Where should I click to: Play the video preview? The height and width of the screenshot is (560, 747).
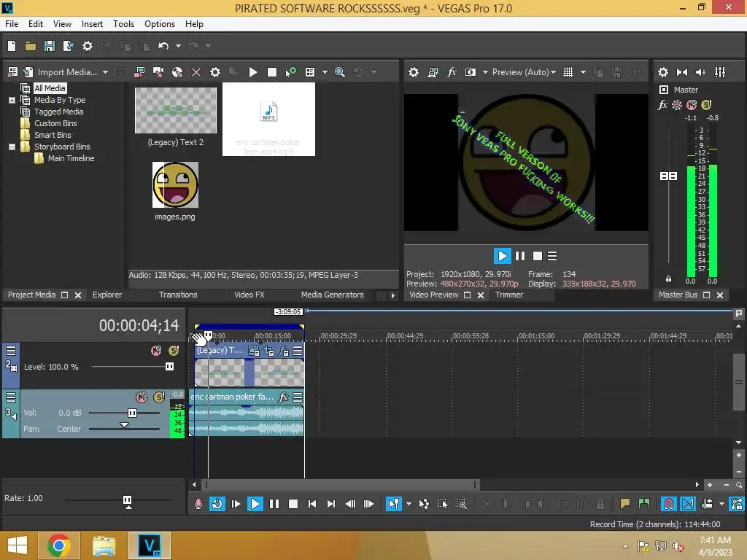pos(502,256)
